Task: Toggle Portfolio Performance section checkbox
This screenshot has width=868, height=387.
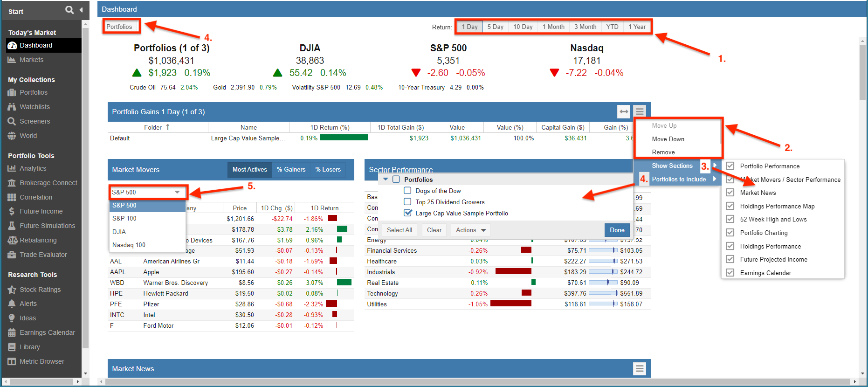Action: click(730, 166)
